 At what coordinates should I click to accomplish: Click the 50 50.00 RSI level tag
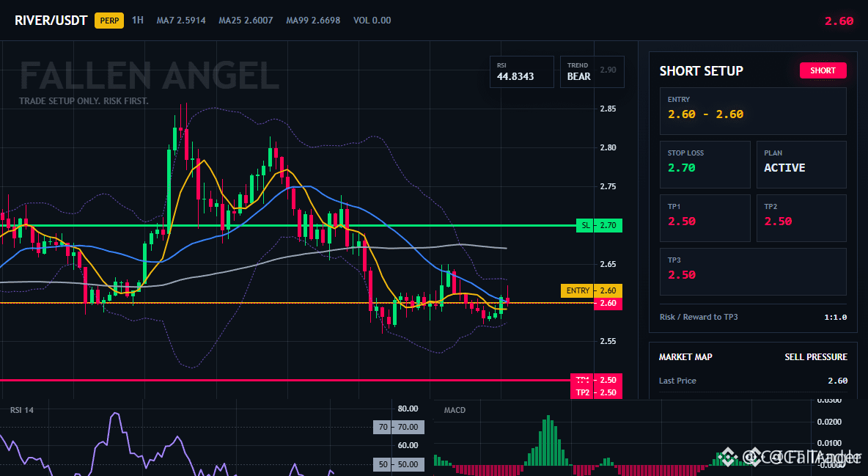pyautogui.click(x=399, y=464)
